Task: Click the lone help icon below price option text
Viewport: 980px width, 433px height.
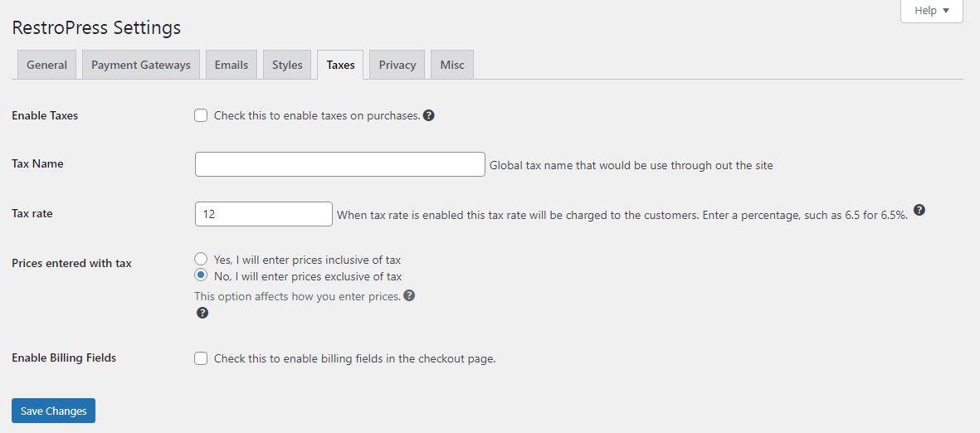Action: click(202, 313)
